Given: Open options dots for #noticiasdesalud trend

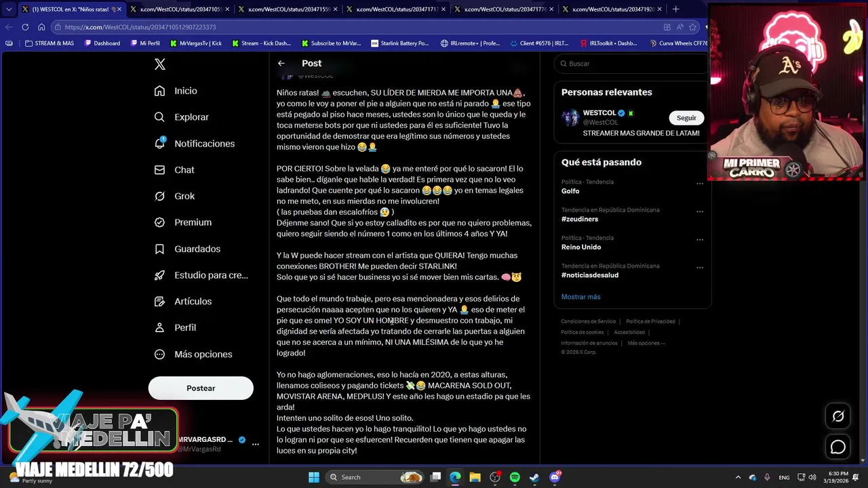Looking at the screenshot, I should coord(700,268).
